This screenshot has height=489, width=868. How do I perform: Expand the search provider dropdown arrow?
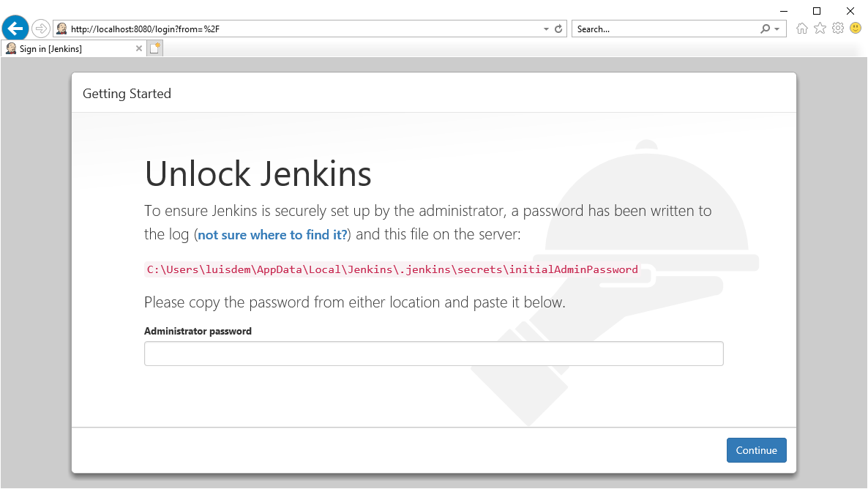[777, 29]
